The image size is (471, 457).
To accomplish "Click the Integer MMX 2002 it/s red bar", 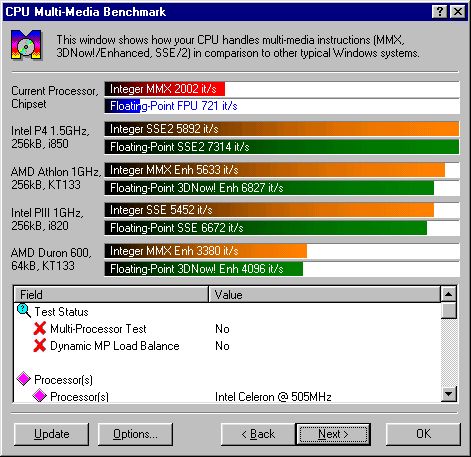I will point(165,89).
